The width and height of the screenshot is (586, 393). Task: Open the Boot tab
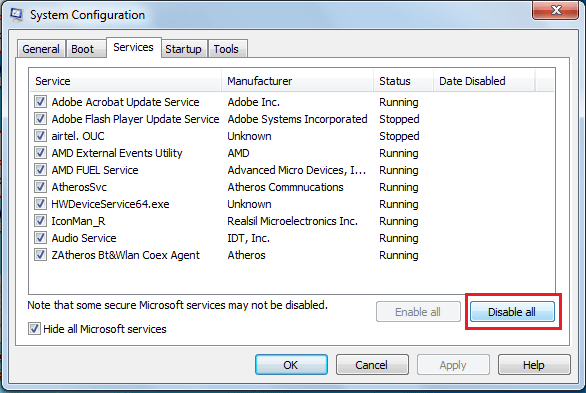click(83, 49)
